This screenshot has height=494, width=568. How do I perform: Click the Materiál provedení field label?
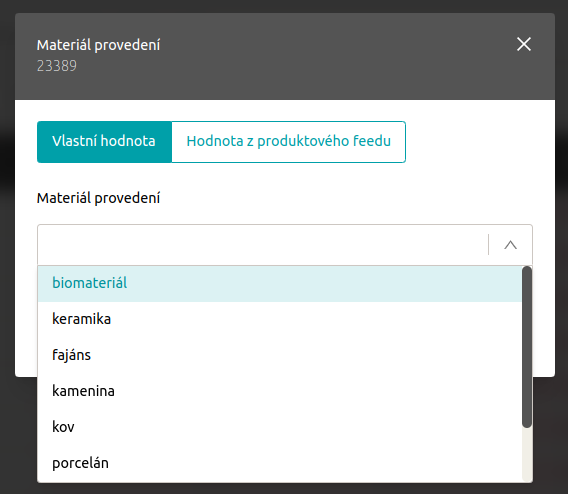[98, 198]
